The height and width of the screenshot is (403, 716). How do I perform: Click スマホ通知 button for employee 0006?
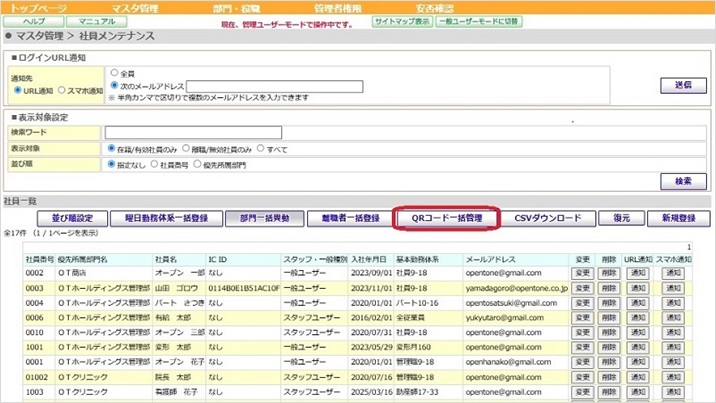pyautogui.click(x=673, y=318)
